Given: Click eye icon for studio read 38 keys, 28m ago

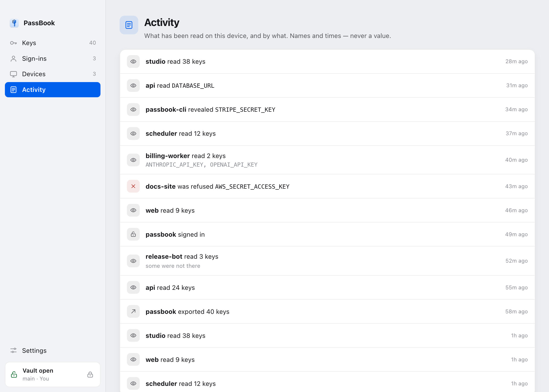Looking at the screenshot, I should point(133,61).
